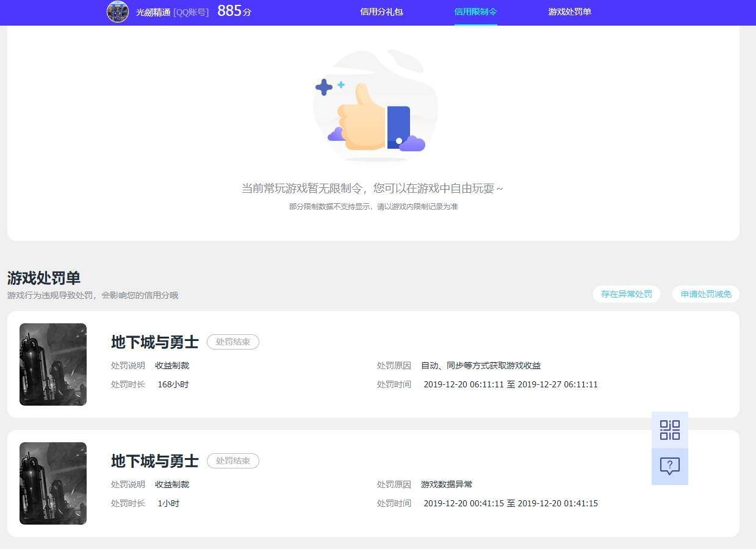Click the 申请处罚减免 button
Screen dimensions: 756x549
pyautogui.click(x=706, y=294)
